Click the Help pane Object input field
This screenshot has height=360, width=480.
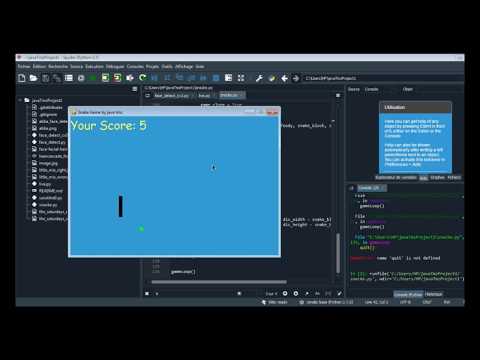pyautogui.click(x=437, y=89)
